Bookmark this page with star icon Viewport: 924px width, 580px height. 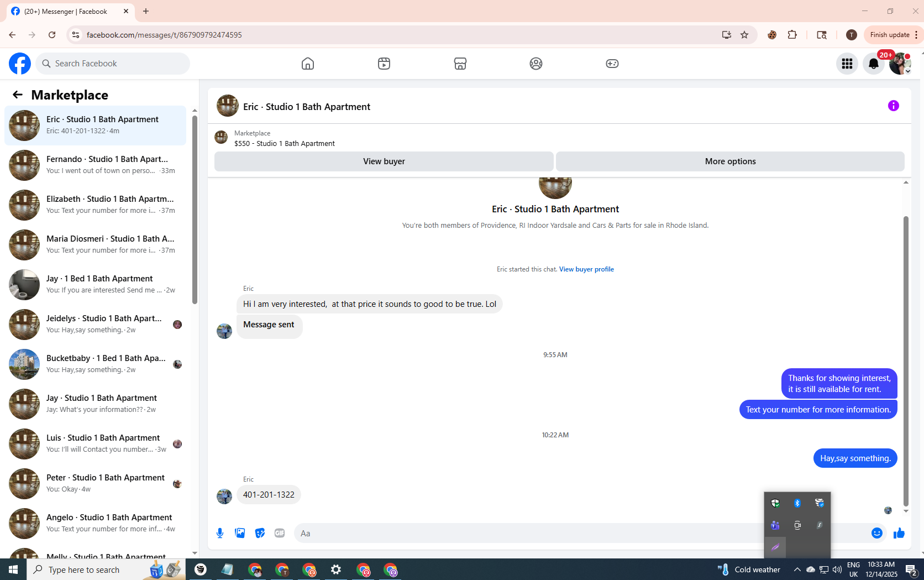click(x=744, y=35)
